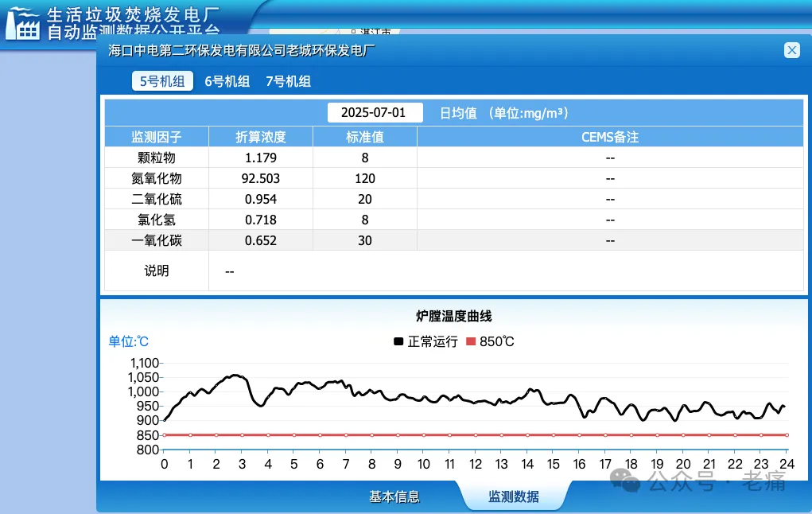Click the y-axis label 1,100
Viewport: 812px width, 514px height.
(144, 363)
